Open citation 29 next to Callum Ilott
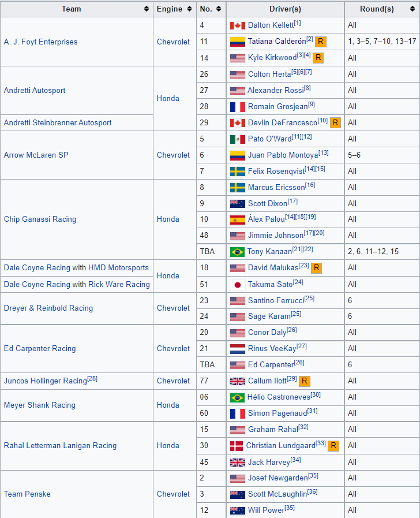420x518 pixels. [x=291, y=378]
